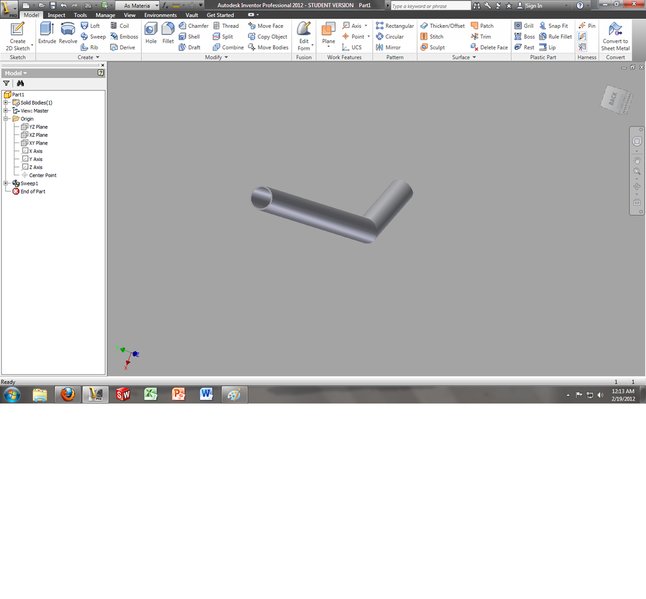Viewport: 646px width, 599px height.
Task: Click the Combine tool
Action: pyautogui.click(x=228, y=47)
